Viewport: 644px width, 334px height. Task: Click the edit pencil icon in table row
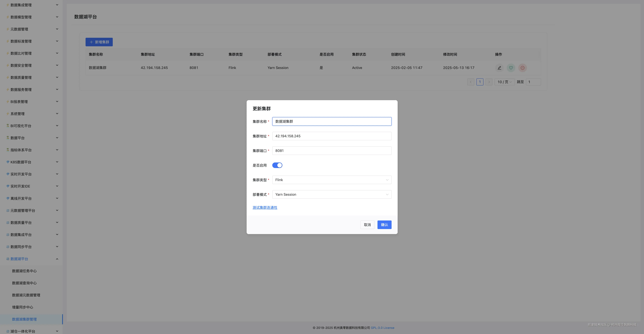(499, 68)
